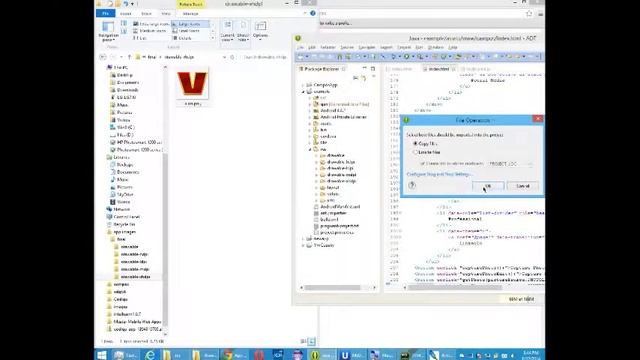640x360 pixels.
Task: Expand the gen folder node
Action: tap(310, 104)
